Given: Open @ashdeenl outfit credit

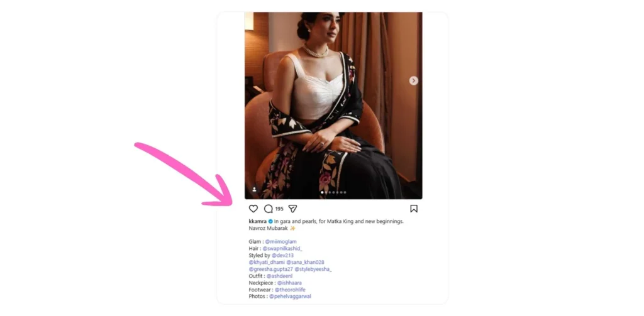Looking at the screenshot, I should (x=279, y=276).
